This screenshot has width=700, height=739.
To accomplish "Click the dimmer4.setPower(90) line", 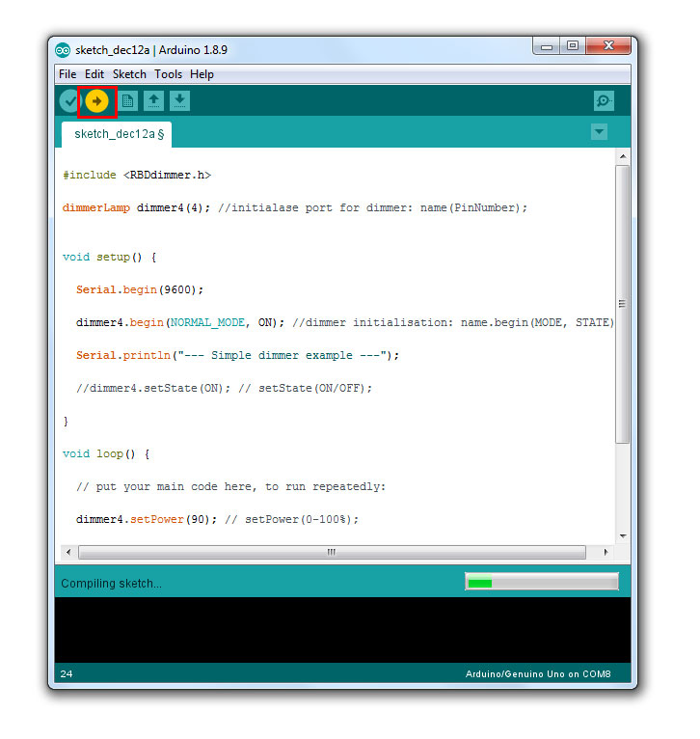I will [x=217, y=519].
